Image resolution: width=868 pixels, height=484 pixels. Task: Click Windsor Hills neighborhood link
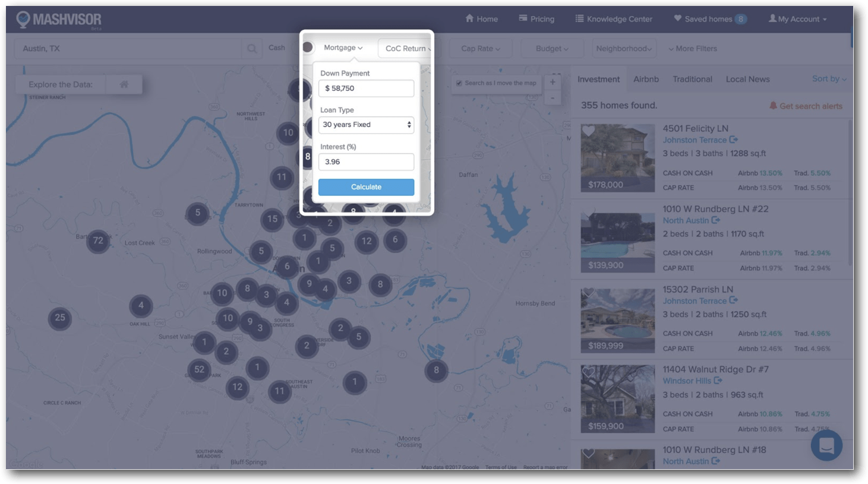692,381
